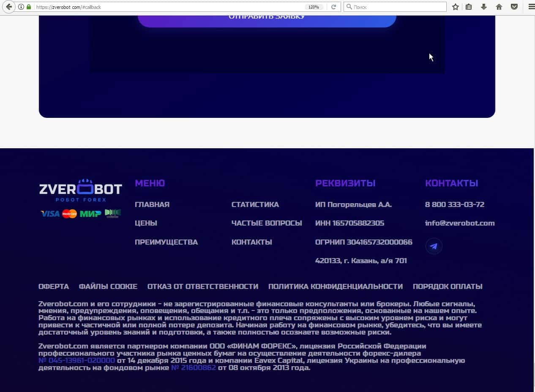535x392 pixels.
Task: Open ГЛАВНАЯ footer menu link
Action: [x=152, y=204]
